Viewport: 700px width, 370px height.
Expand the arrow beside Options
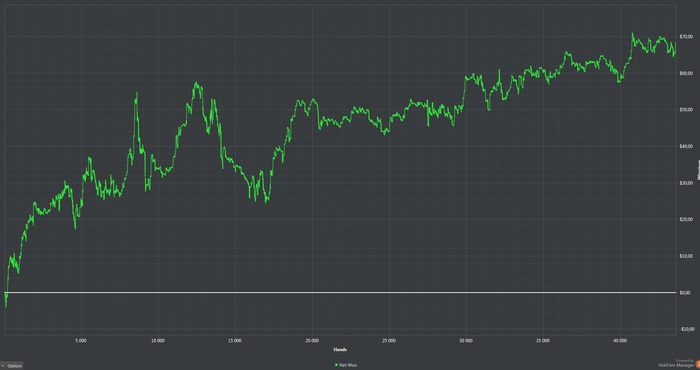[3, 366]
